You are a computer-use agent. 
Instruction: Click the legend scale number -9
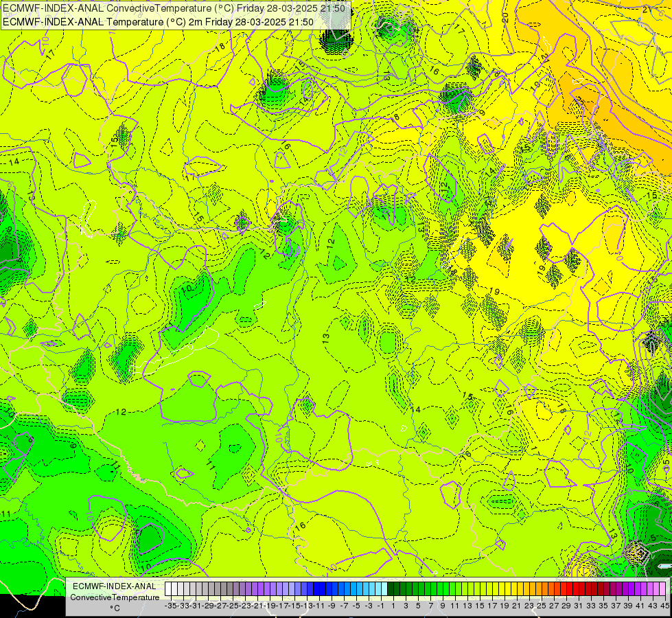point(332,606)
